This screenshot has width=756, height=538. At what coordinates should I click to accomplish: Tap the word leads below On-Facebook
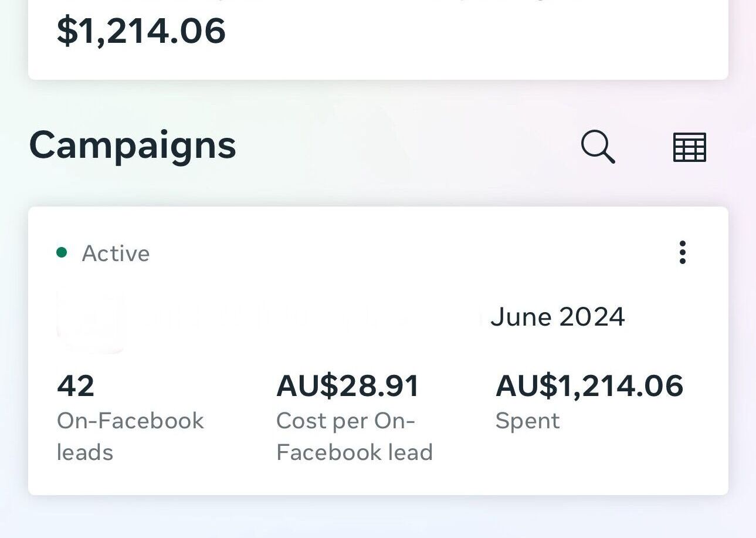point(85,452)
